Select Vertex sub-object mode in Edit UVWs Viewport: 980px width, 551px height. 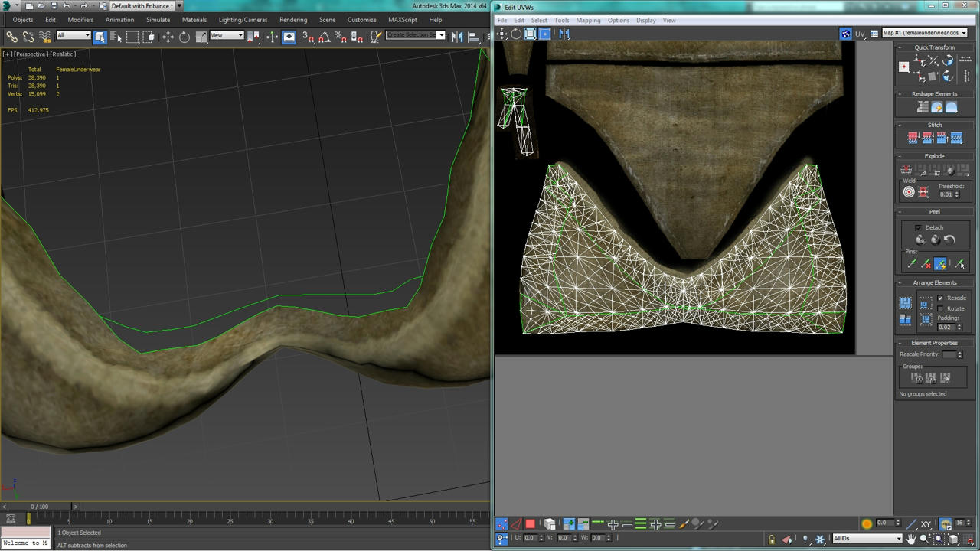tap(501, 524)
